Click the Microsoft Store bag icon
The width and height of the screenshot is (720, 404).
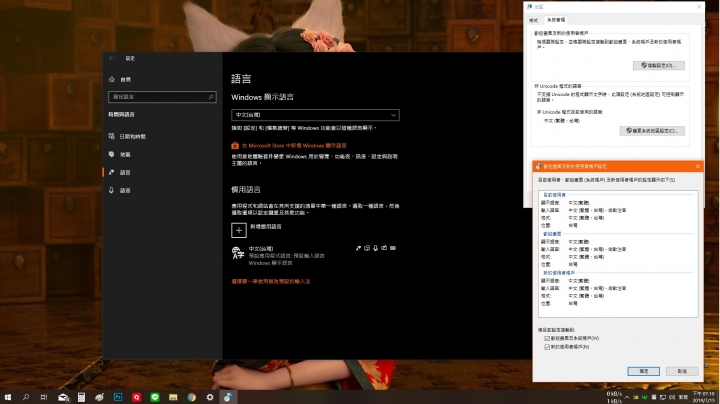click(x=235, y=146)
